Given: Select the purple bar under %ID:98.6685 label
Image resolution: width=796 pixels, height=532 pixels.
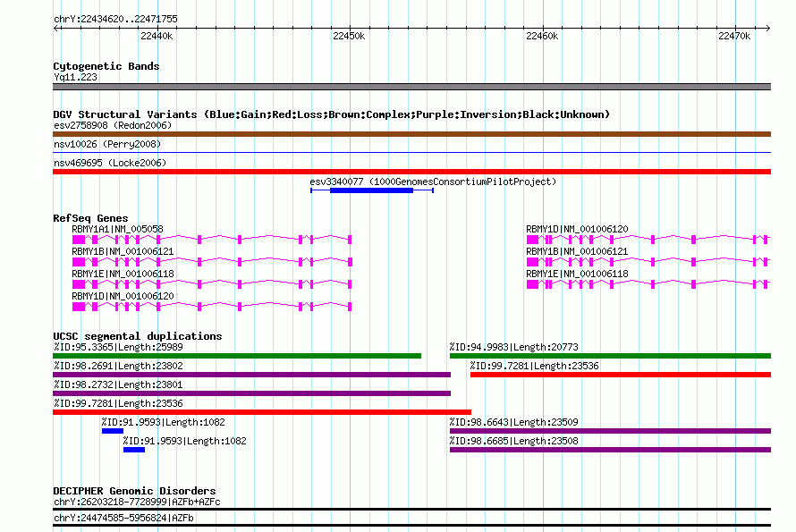Looking at the screenshot, I should click(x=610, y=450).
